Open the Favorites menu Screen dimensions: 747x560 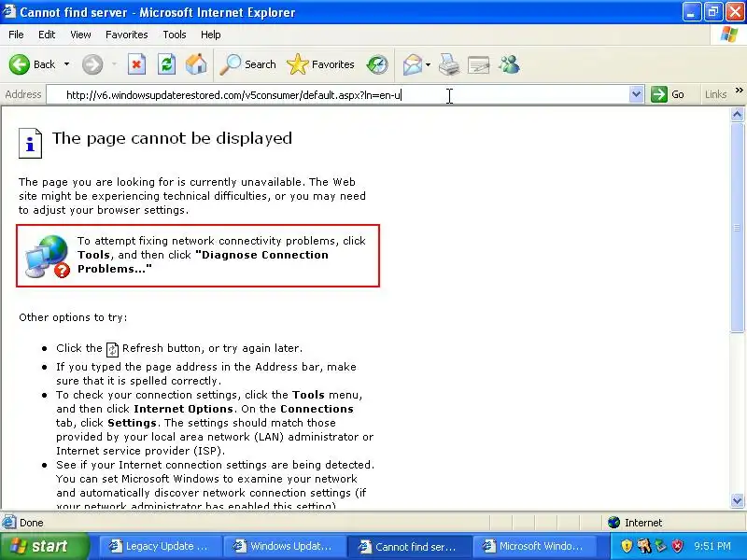point(127,35)
